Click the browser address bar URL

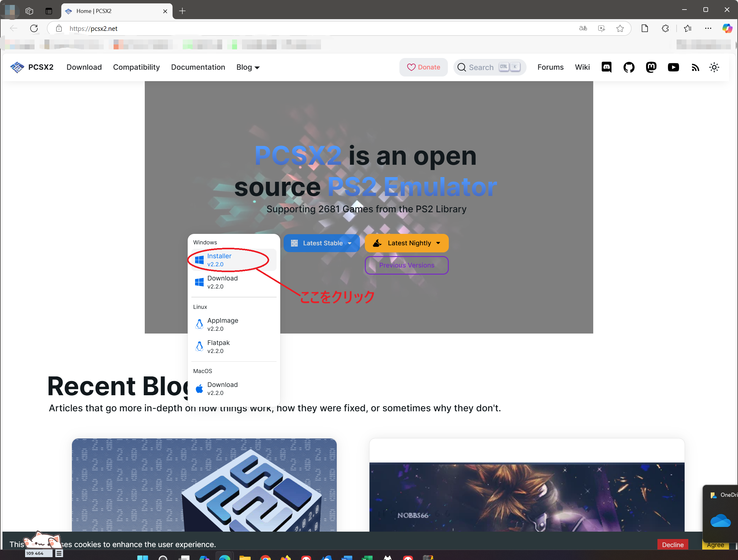94,29
